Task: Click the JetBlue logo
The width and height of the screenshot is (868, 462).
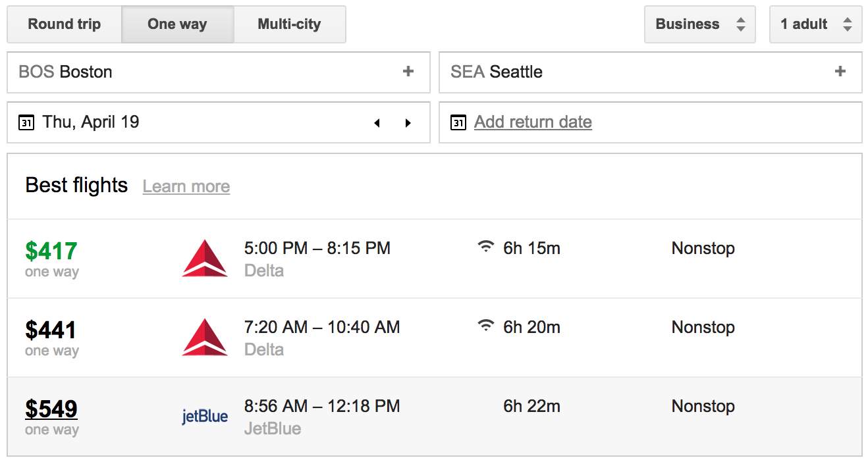Action: (205, 417)
